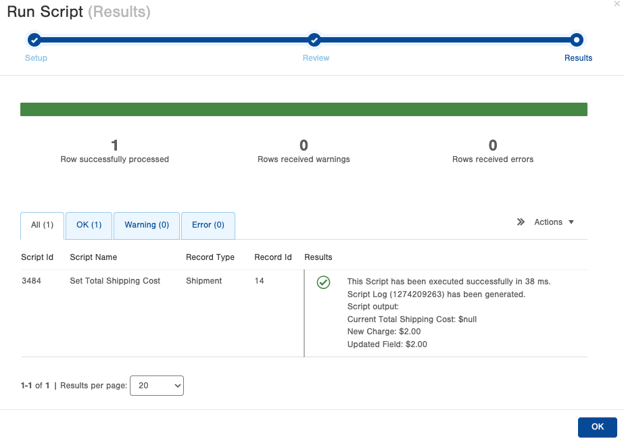Screen dimensions: 624x441
Task: Click the Review step checkmark circle
Action: tap(314, 40)
